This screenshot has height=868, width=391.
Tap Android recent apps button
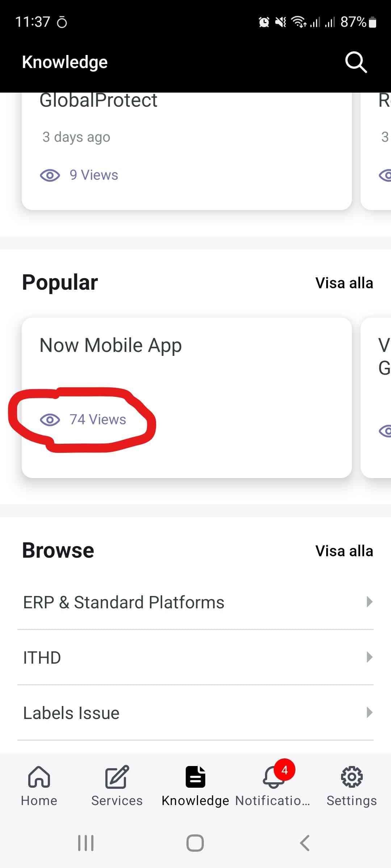pos(86,843)
